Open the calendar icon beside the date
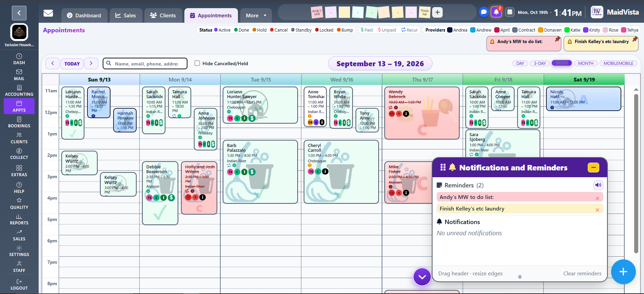Image resolution: width=644 pixels, height=294 pixels. click(509, 12)
